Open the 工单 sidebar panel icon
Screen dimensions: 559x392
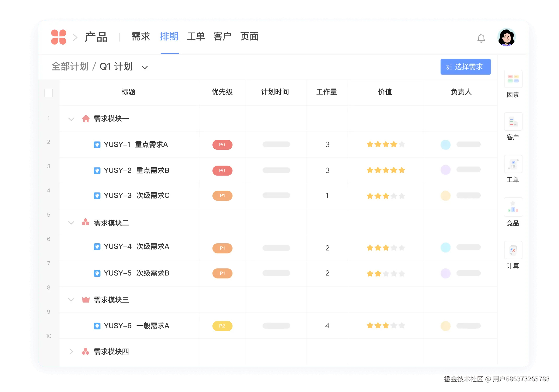(x=513, y=164)
